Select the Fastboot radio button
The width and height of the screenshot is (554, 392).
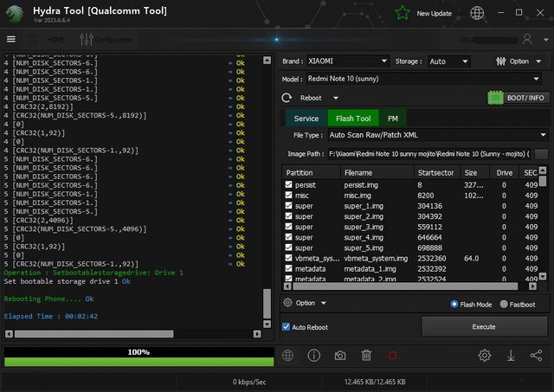[504, 304]
